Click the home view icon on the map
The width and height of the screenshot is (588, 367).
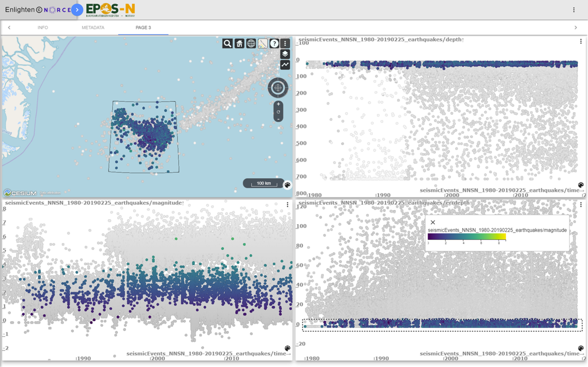coord(239,43)
